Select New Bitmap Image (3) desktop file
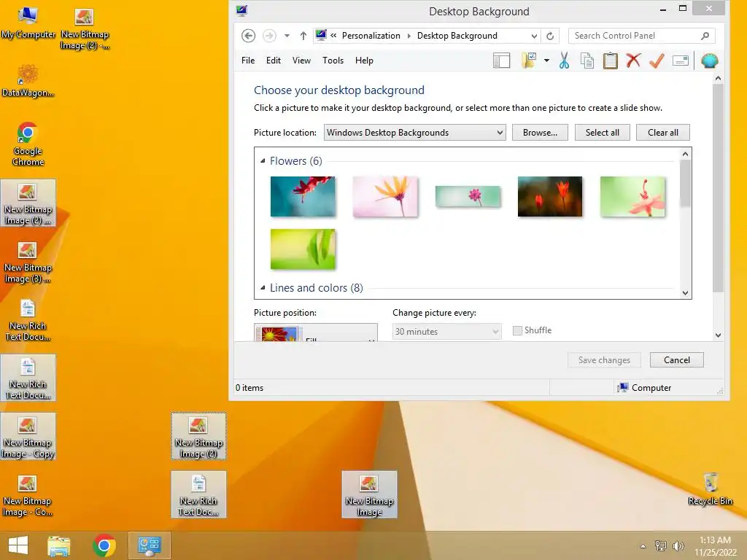The height and width of the screenshot is (560, 747). click(x=28, y=262)
